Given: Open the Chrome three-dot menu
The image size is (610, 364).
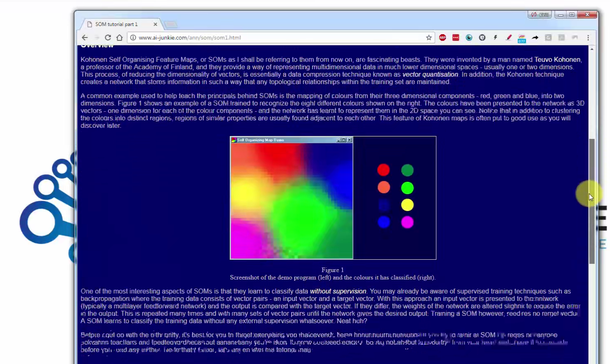Looking at the screenshot, I should (x=588, y=38).
